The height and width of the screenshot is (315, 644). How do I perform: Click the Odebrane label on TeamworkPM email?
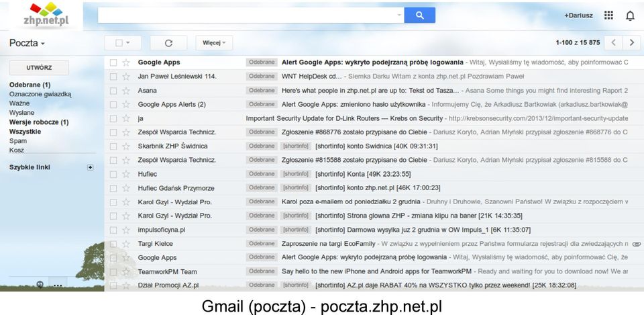[x=262, y=271]
